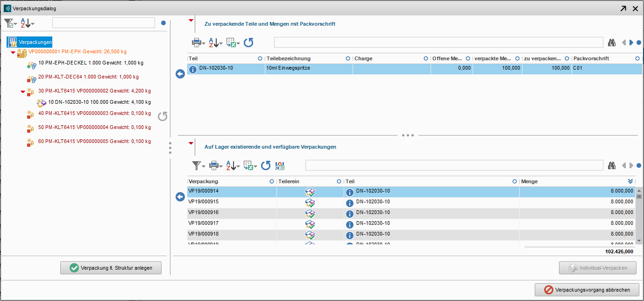
Task: Click the funnel filter icon in the available packagings toolbar
Action: [198, 165]
